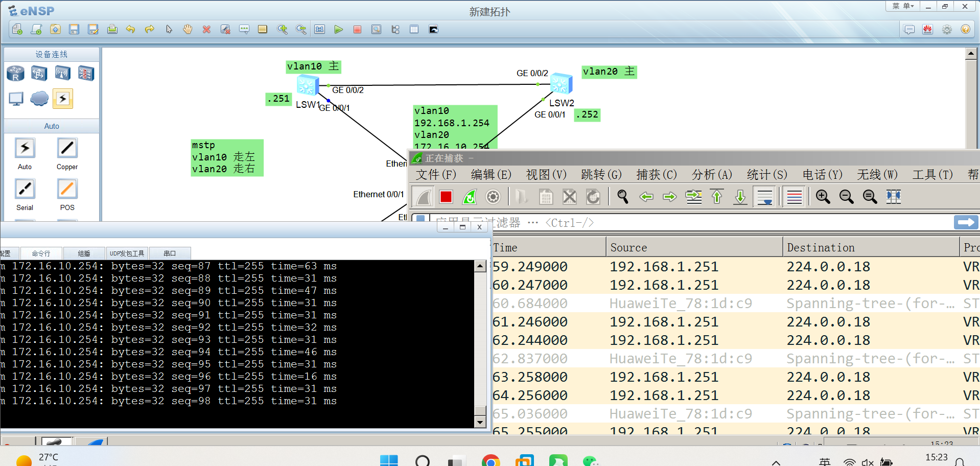Apply display filter with blue arrow button
This screenshot has width=980, height=466.
pos(966,222)
